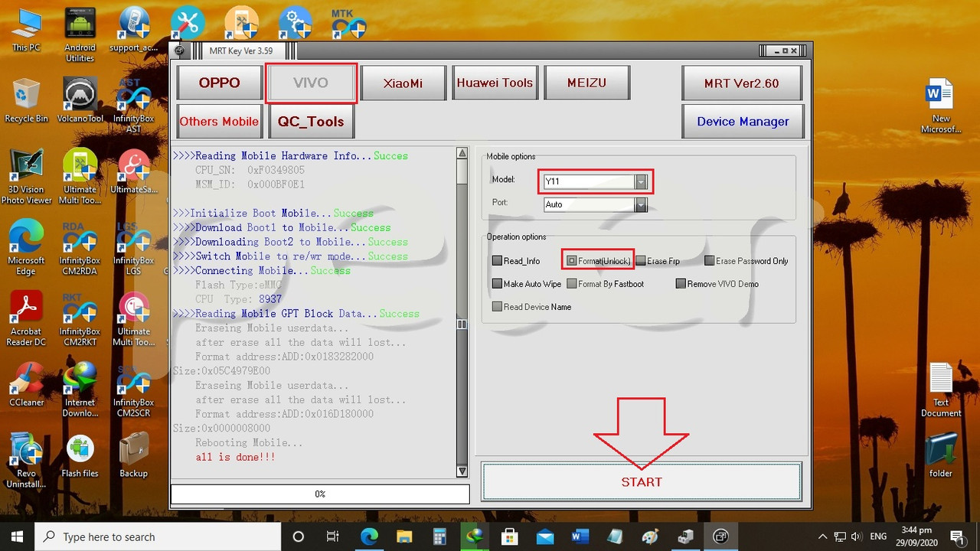
Task: Open the MTK infinity shortcut icon
Action: pyautogui.click(x=348, y=24)
